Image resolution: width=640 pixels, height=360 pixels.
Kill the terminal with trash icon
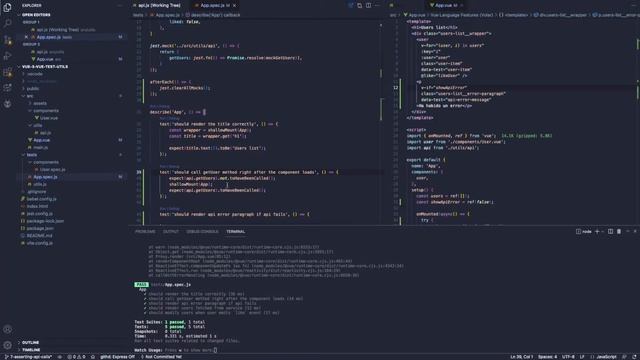tap(619, 231)
